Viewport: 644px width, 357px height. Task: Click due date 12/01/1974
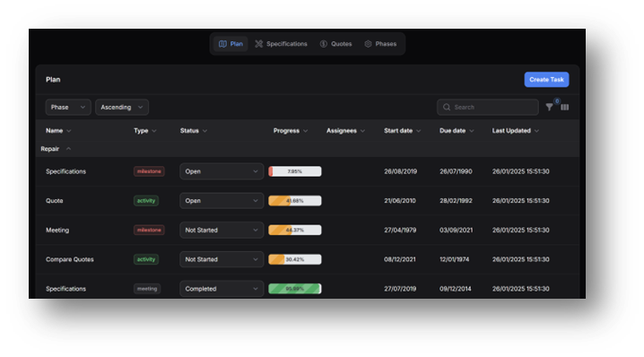[454, 259]
